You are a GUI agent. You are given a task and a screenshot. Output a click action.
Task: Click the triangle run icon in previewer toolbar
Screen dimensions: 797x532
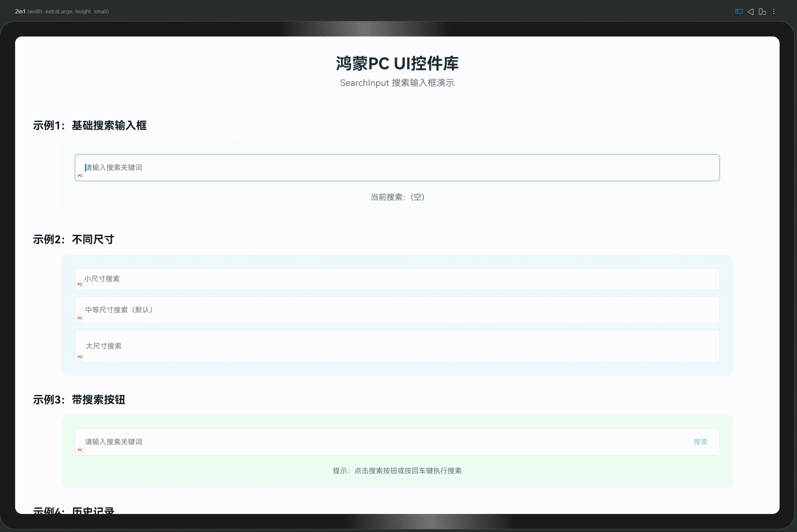[751, 12]
